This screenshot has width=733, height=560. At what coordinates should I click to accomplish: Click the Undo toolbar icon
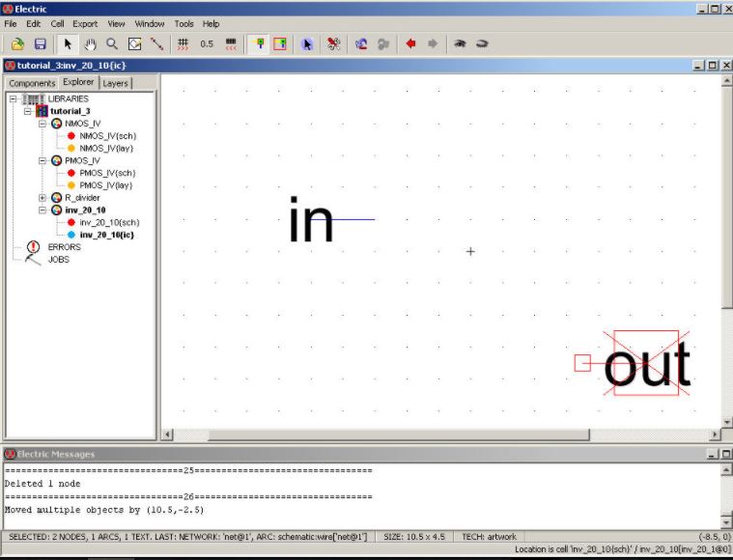point(361,43)
